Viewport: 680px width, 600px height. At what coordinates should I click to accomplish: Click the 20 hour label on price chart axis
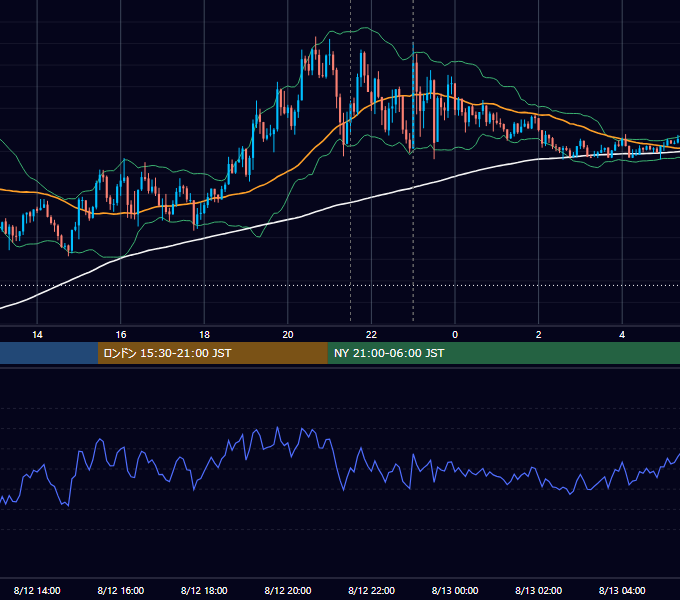(x=288, y=335)
